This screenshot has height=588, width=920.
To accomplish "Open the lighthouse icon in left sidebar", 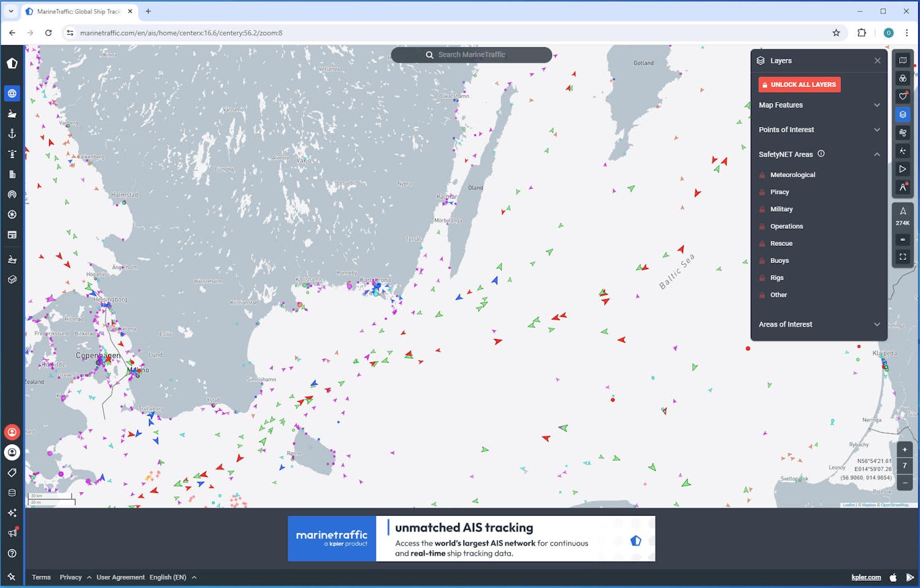I will coord(12,154).
